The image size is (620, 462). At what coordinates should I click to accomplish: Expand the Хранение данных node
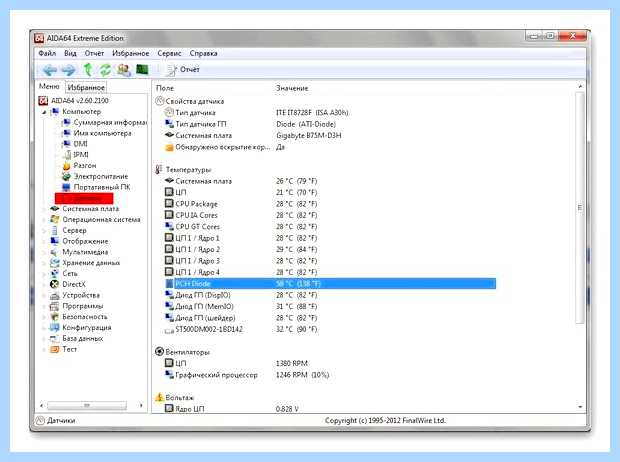(x=43, y=263)
